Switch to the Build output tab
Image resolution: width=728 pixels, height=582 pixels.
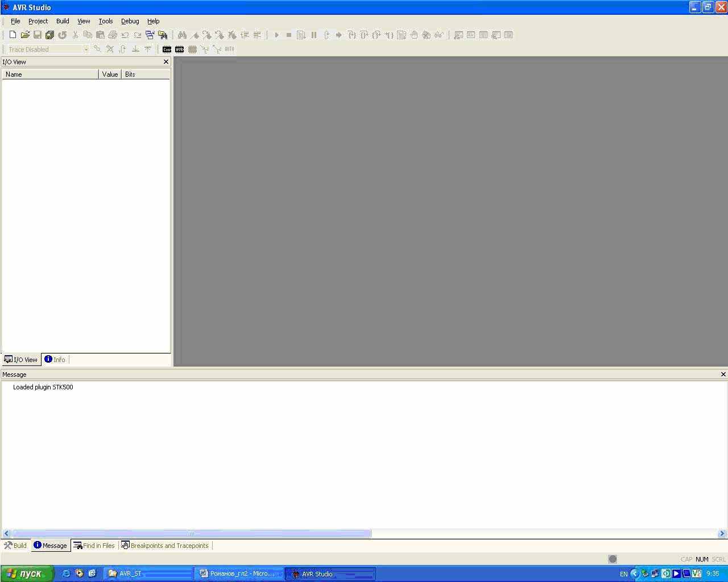pos(15,545)
